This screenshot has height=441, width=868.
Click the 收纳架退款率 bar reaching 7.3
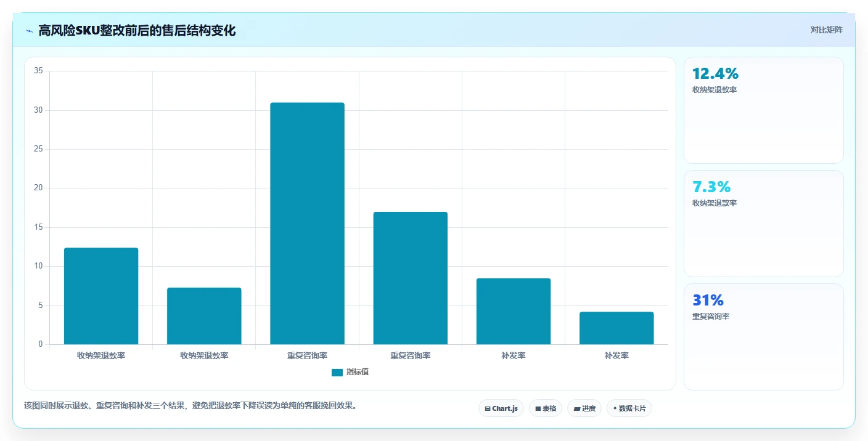point(204,316)
